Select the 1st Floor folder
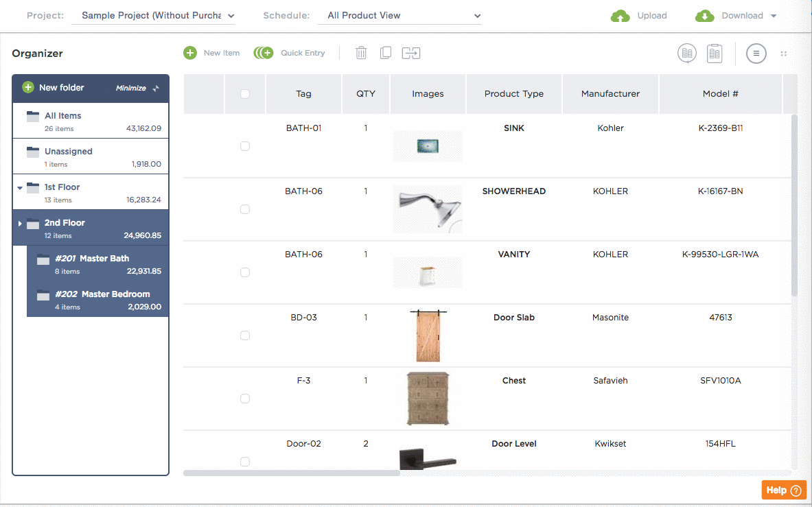Screen dimensions: 812x507 pyautogui.click(x=91, y=192)
